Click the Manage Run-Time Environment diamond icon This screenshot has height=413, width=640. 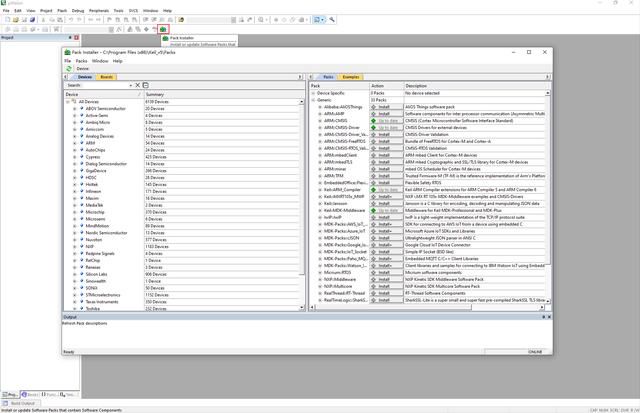coord(146,29)
